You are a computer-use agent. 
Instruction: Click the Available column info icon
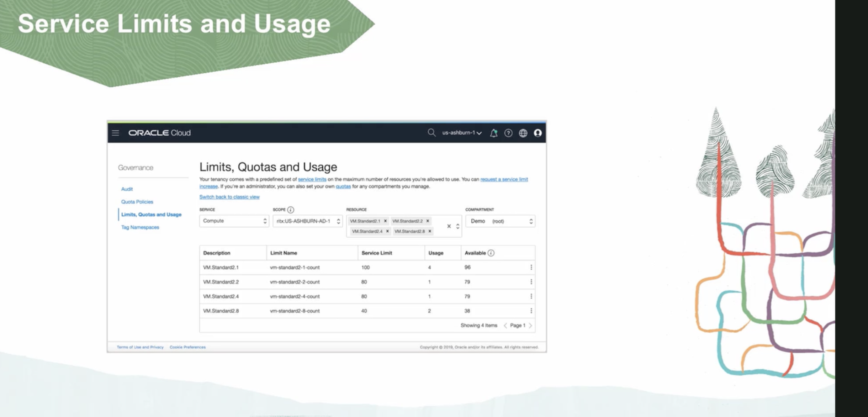(491, 253)
